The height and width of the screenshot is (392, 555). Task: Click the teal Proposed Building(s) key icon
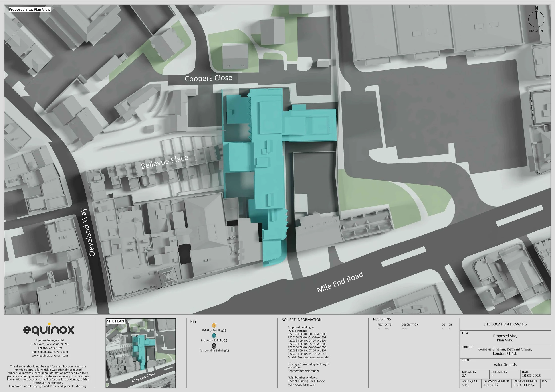click(214, 335)
